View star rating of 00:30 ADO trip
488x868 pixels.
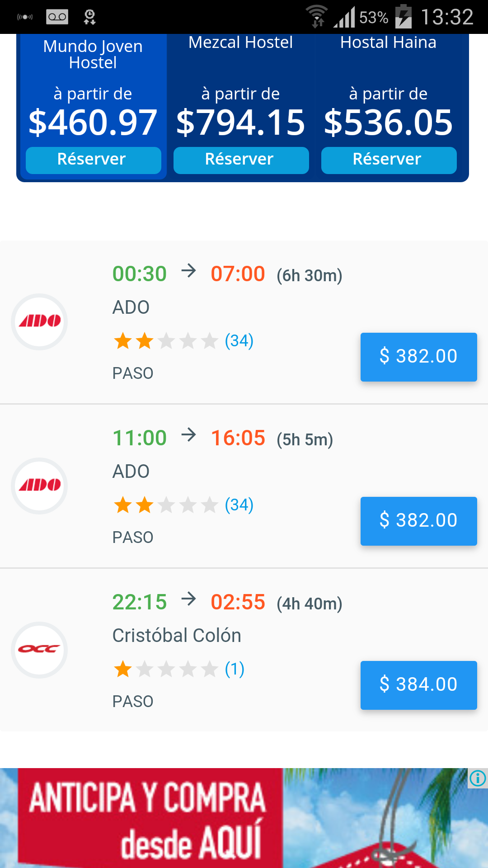pyautogui.click(x=165, y=341)
